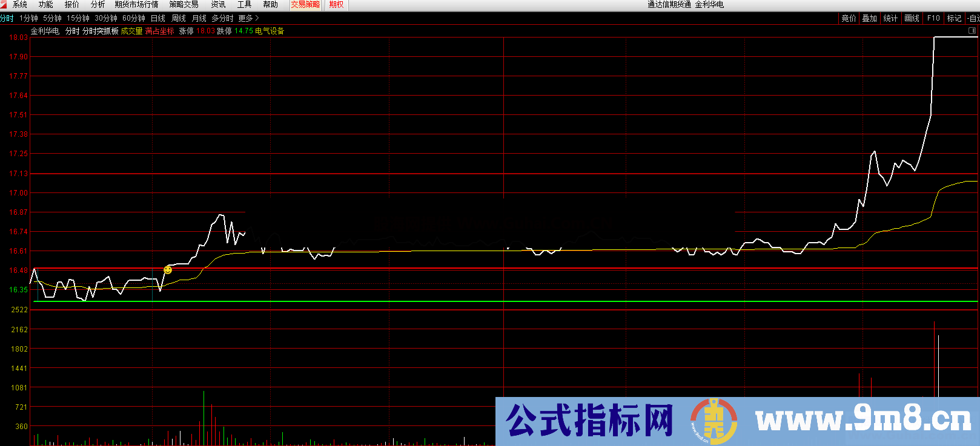This screenshot has height=446, width=980.
Task: Open the 功能 menu
Action: tap(46, 5)
